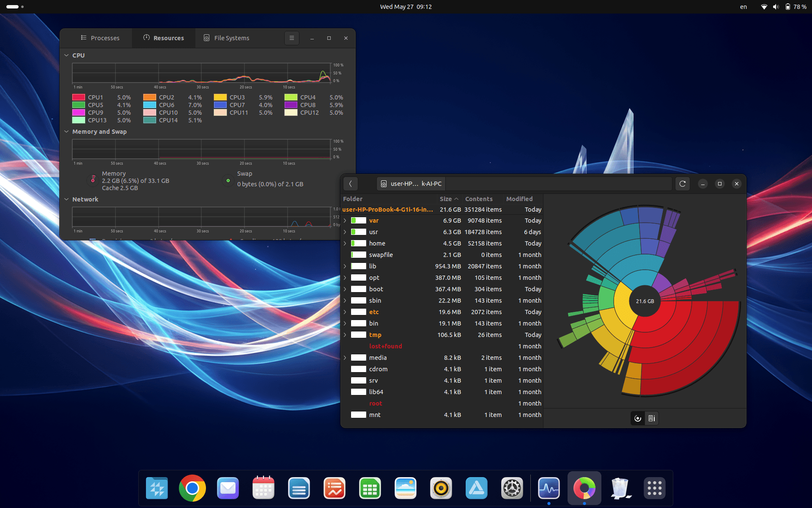This screenshot has height=508, width=812.
Task: Select the swapfile row
Action: (442, 255)
